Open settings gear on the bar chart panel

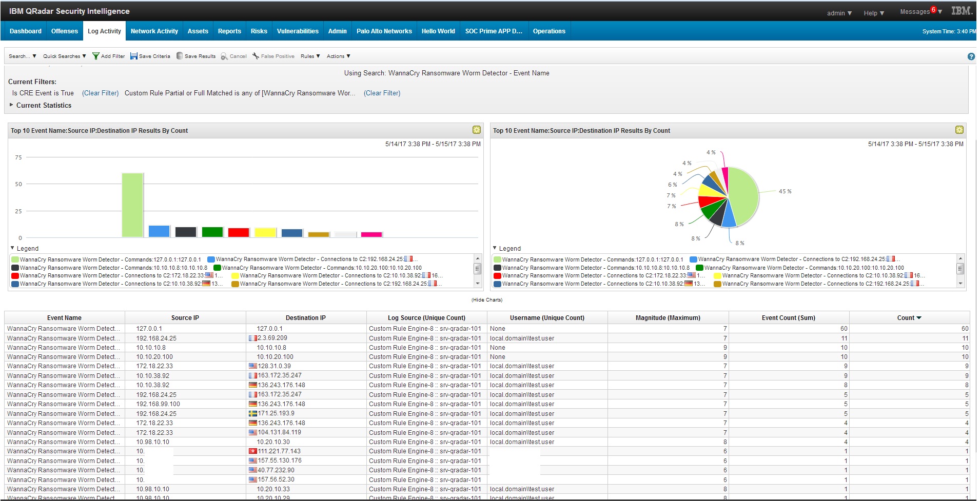click(x=476, y=130)
